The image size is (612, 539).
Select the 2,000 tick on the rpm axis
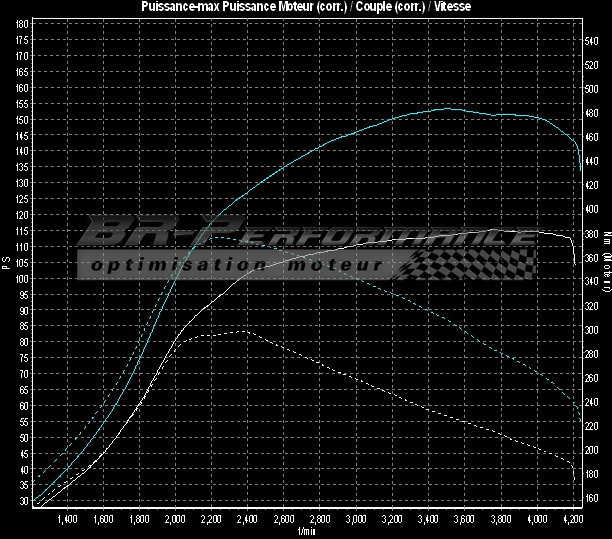click(174, 520)
